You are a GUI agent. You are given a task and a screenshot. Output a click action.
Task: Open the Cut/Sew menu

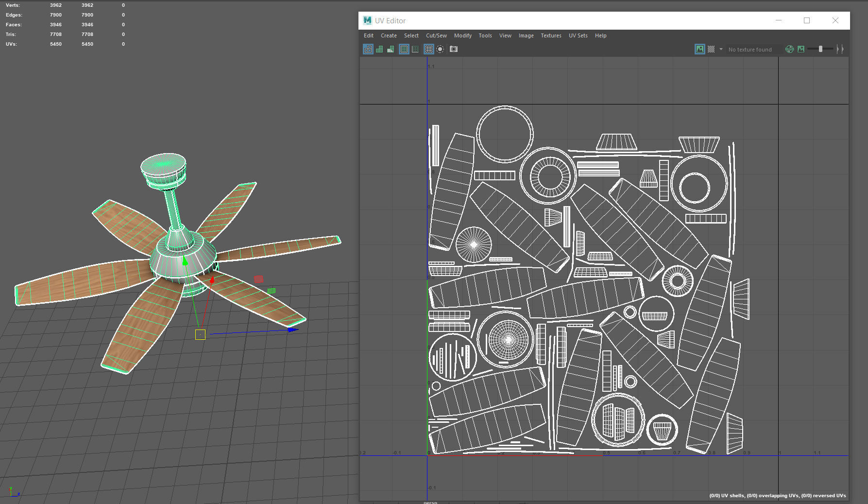coord(436,35)
